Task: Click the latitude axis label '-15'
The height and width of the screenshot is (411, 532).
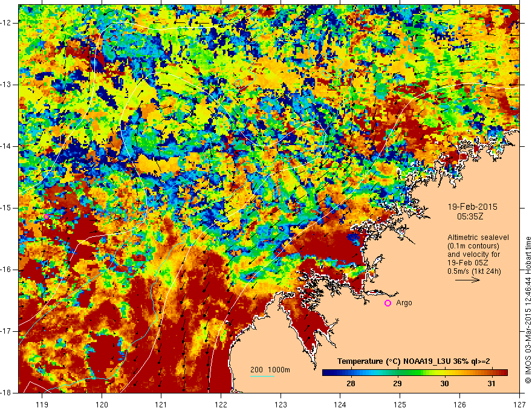Action: click(7, 208)
